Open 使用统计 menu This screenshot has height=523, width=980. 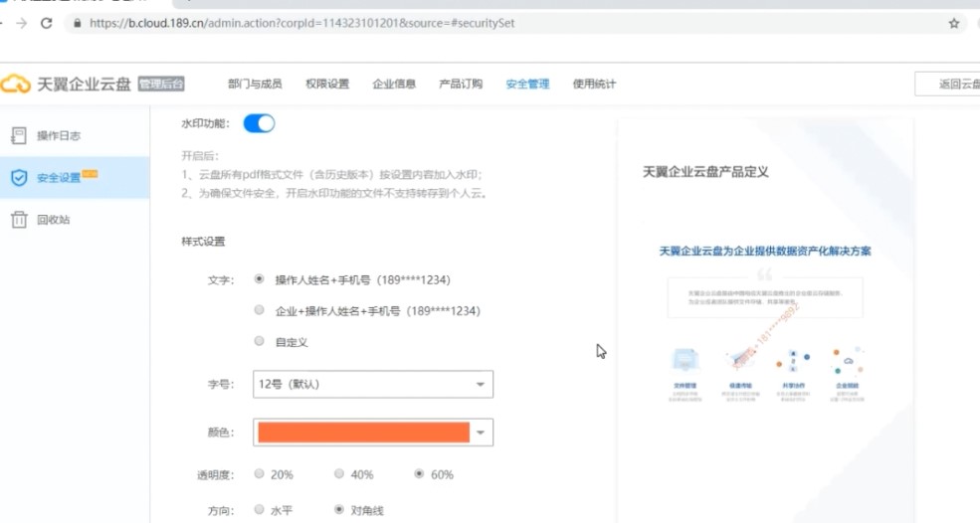coord(594,84)
